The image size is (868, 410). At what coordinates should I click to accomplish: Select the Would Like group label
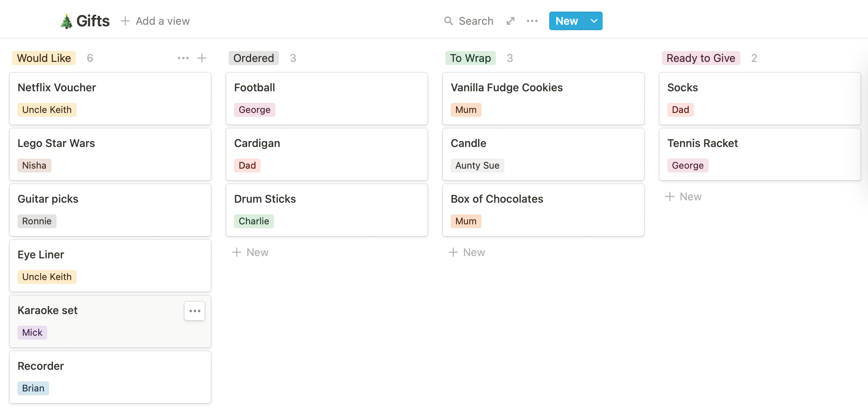coord(44,58)
